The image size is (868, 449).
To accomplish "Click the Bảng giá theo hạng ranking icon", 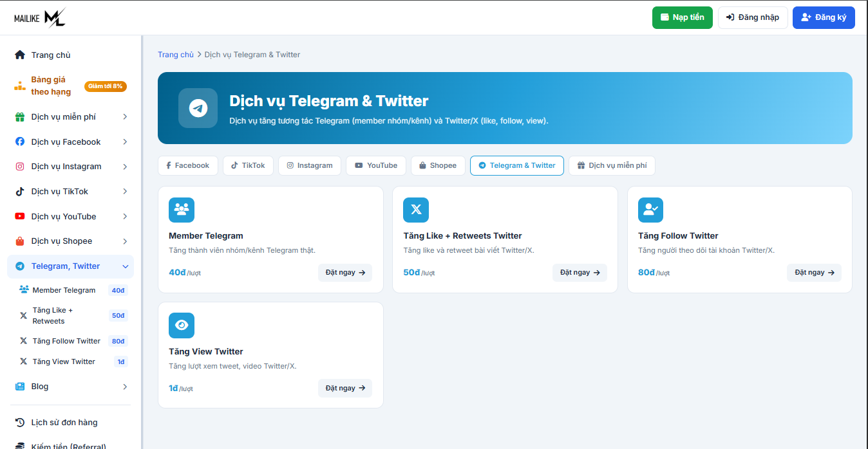I will coord(20,86).
